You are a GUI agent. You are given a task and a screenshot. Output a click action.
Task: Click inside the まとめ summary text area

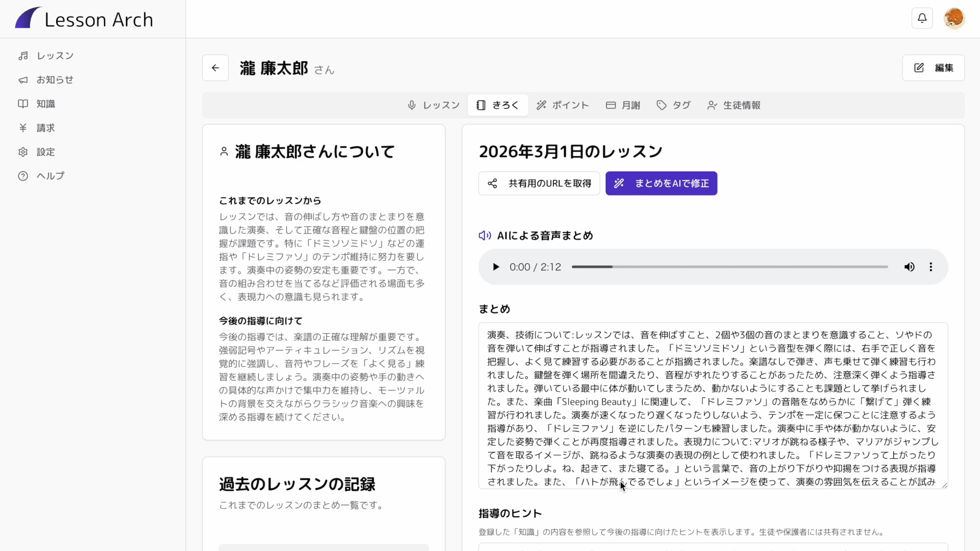(713, 405)
